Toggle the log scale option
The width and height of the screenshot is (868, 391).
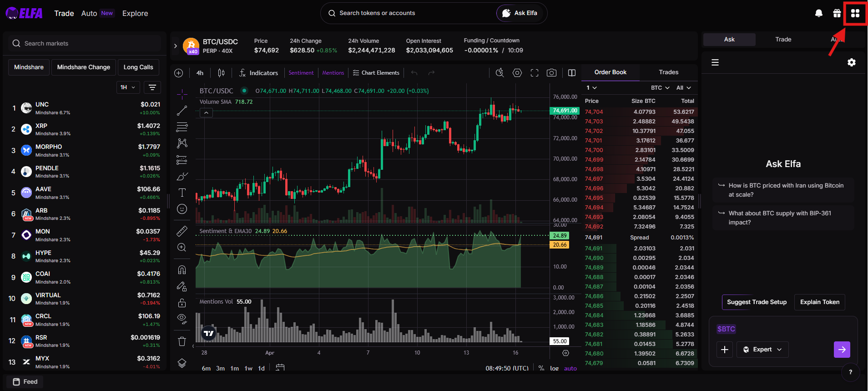[x=554, y=368]
